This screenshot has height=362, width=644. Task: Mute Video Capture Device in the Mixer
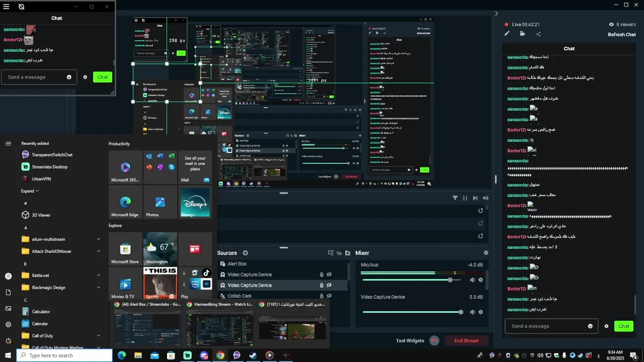click(472, 312)
